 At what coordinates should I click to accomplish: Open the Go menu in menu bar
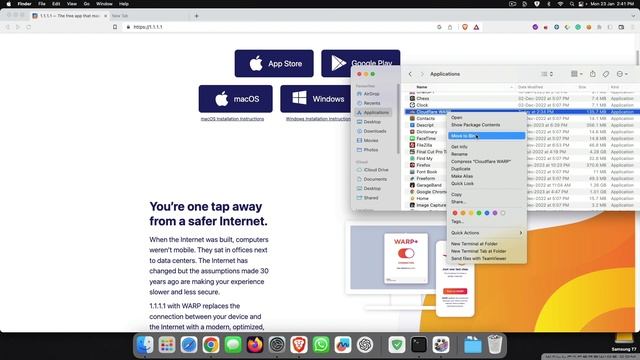click(x=87, y=4)
